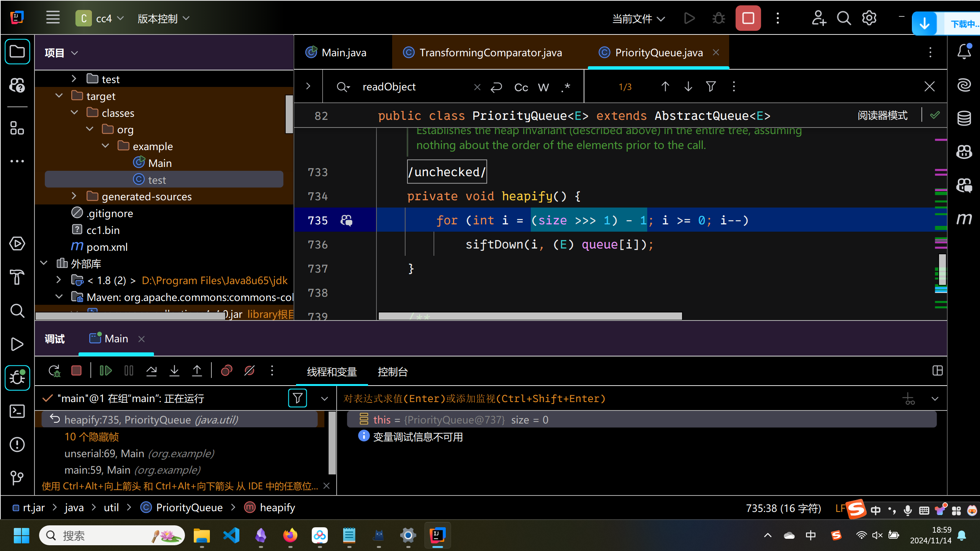Toggle Regex (.*) search option
The image size is (980, 551).
pyautogui.click(x=566, y=87)
